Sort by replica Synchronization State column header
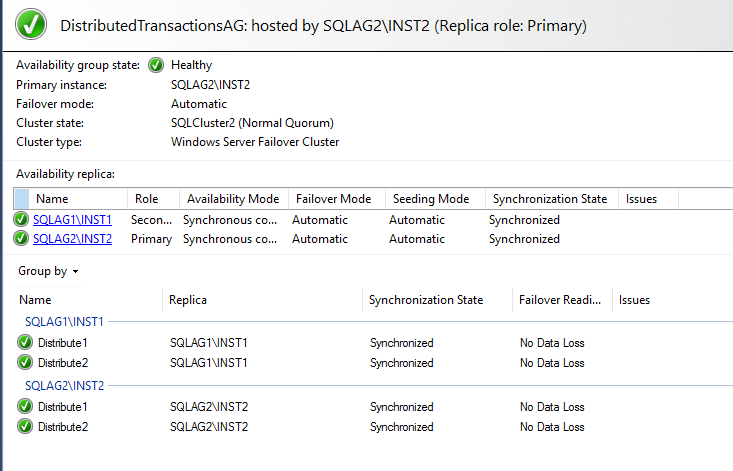This screenshot has width=733, height=471. point(550,199)
